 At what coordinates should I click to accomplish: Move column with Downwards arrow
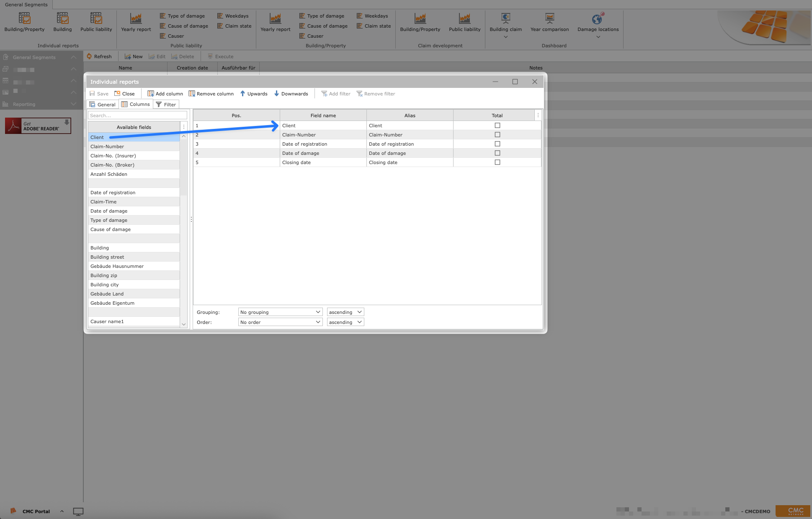pos(276,94)
